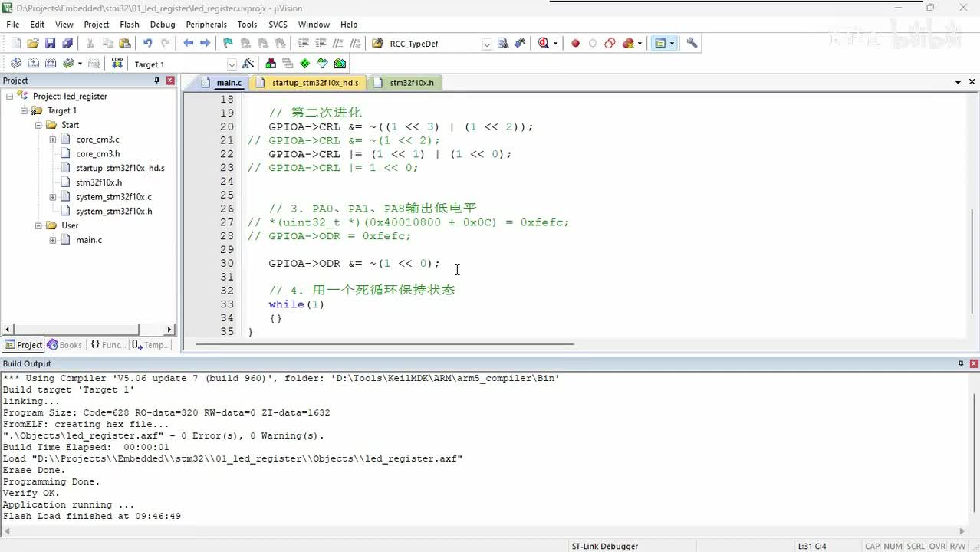The height and width of the screenshot is (552, 980).
Task: Click the Unindent selected lines icon
Action: point(321,44)
